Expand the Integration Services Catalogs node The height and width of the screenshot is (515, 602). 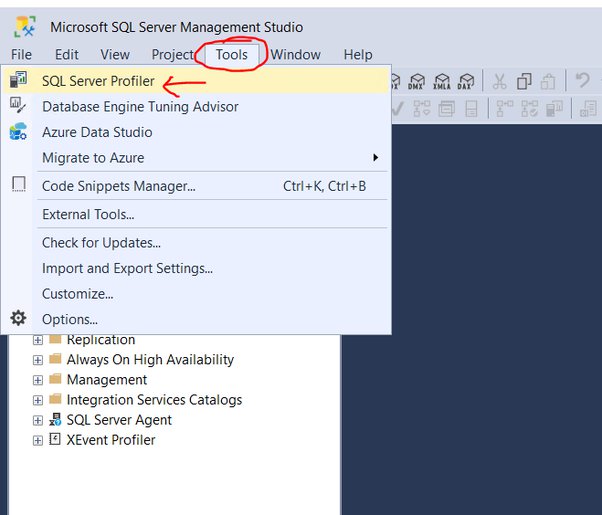coord(38,400)
